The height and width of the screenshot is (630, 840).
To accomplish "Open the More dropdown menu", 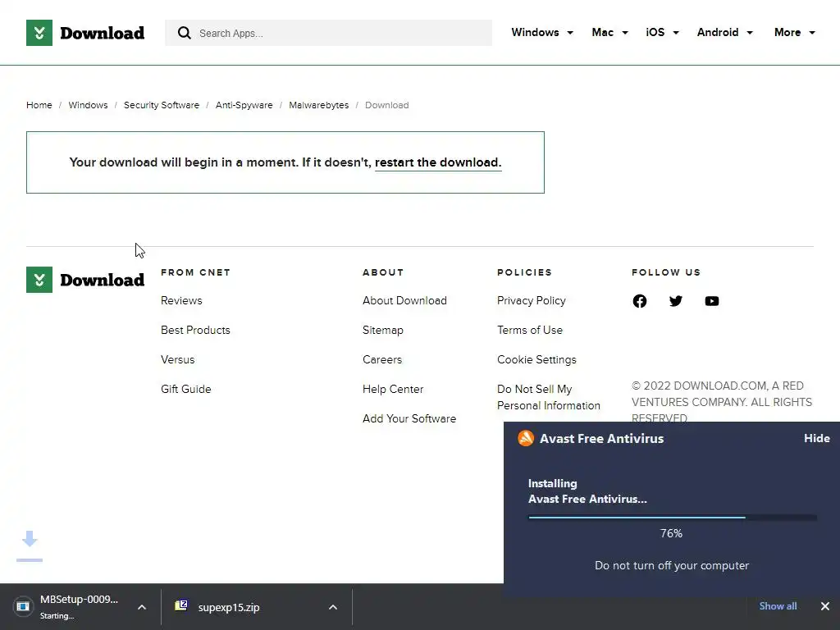I will [x=794, y=32].
